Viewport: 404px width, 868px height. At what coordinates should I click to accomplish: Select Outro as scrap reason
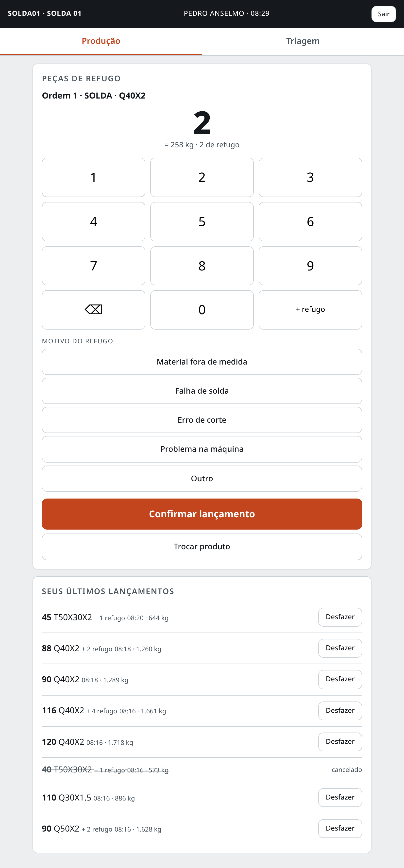(x=202, y=479)
